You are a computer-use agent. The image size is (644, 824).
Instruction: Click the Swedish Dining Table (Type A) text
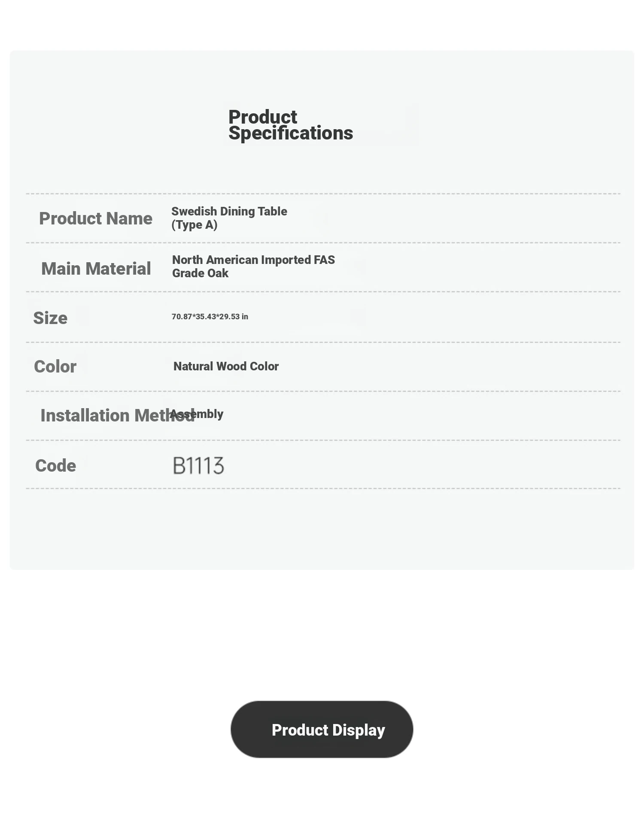coord(229,218)
